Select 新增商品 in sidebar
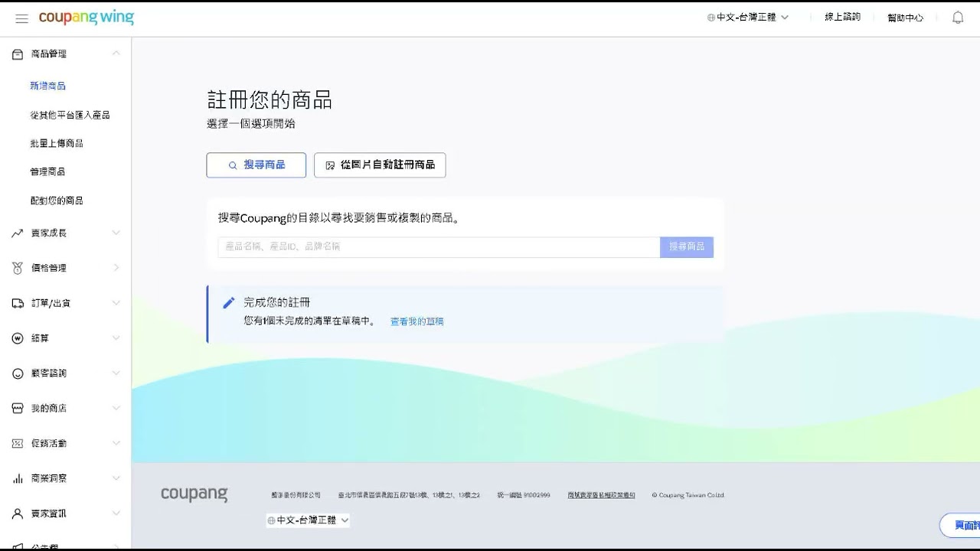Viewport: 980px width, 551px height. 48,86
